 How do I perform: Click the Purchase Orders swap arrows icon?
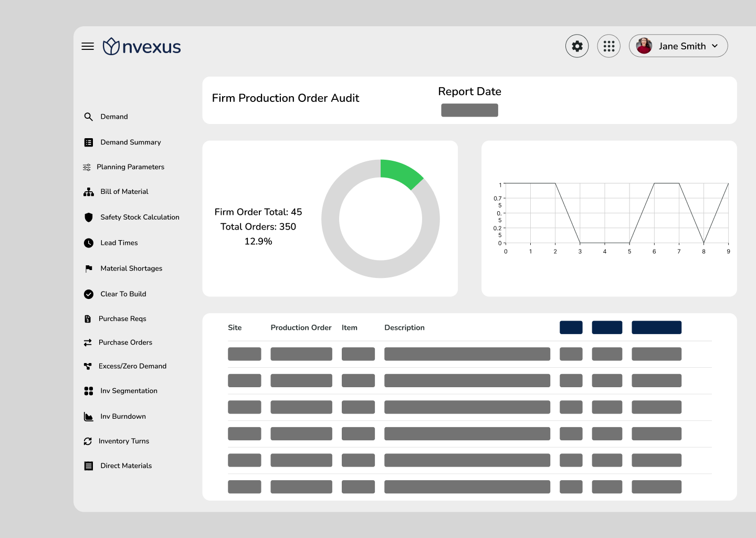tap(88, 343)
